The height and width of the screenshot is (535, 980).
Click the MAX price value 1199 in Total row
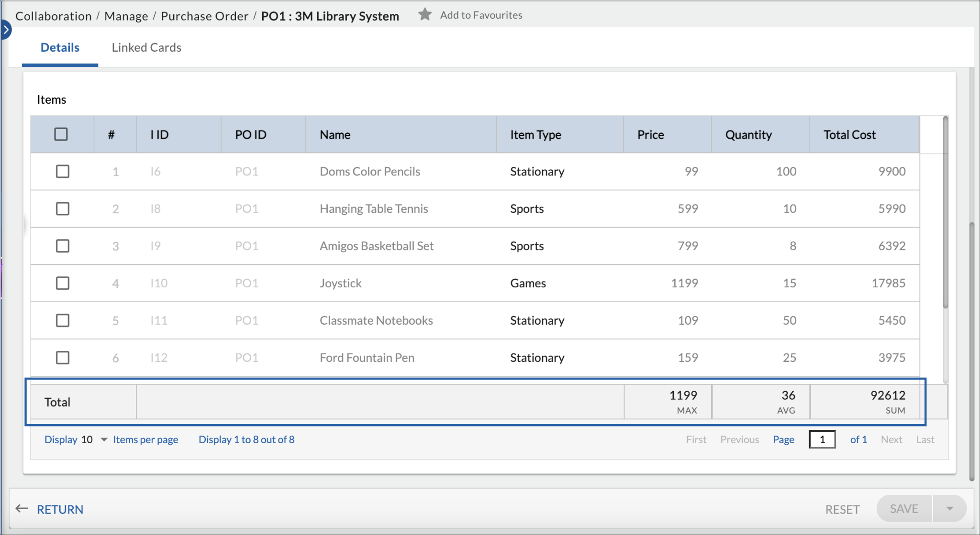click(x=683, y=395)
